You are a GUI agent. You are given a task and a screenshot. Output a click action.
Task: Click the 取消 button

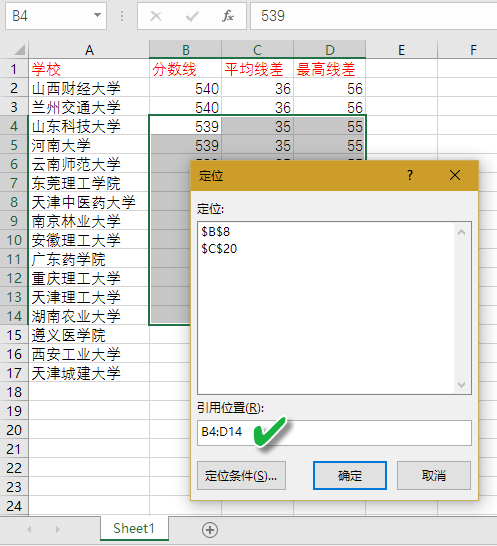coord(434,475)
